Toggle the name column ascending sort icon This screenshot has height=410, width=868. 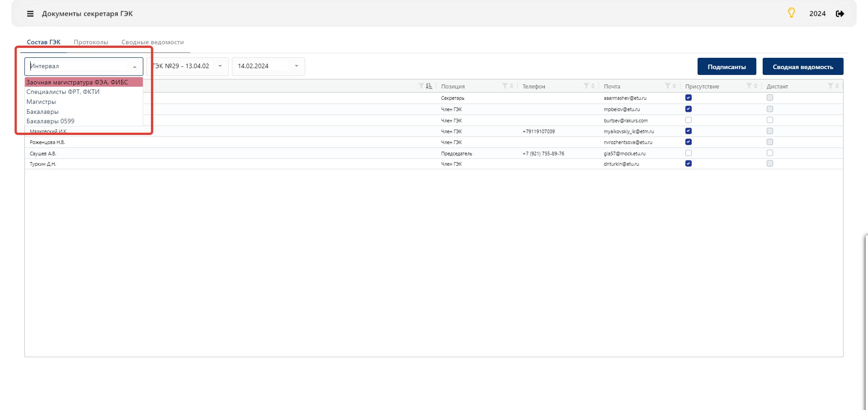coord(429,86)
